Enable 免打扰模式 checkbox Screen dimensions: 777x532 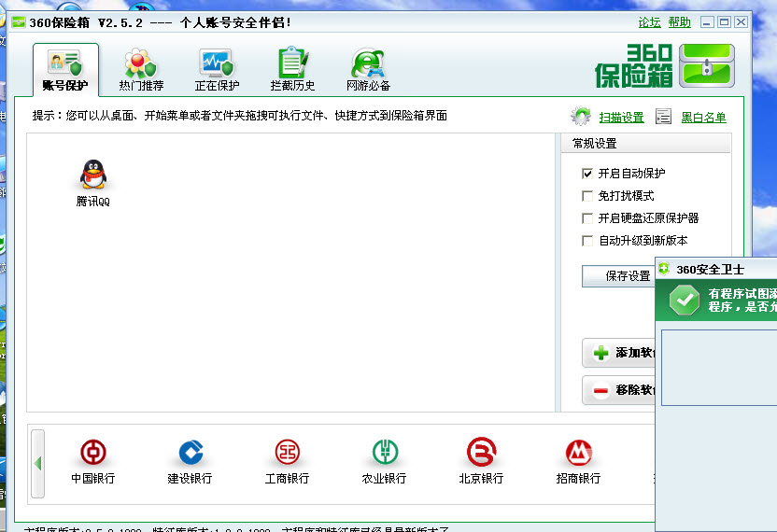[587, 196]
